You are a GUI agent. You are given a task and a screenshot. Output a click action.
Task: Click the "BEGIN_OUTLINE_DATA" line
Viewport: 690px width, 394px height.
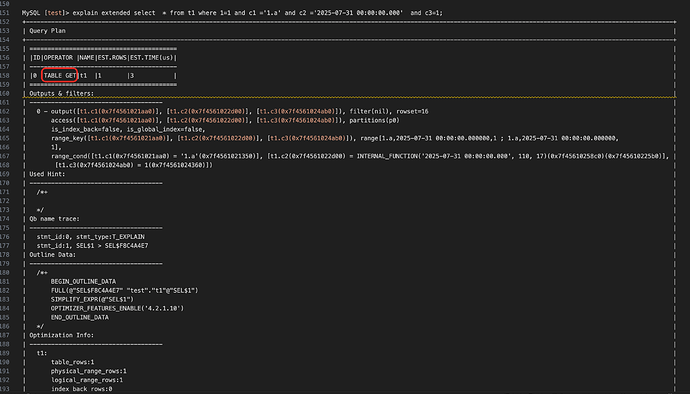coord(84,282)
